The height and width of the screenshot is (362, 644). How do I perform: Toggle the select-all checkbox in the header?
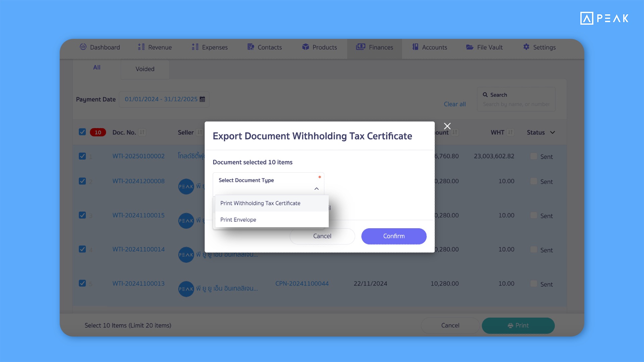click(82, 132)
